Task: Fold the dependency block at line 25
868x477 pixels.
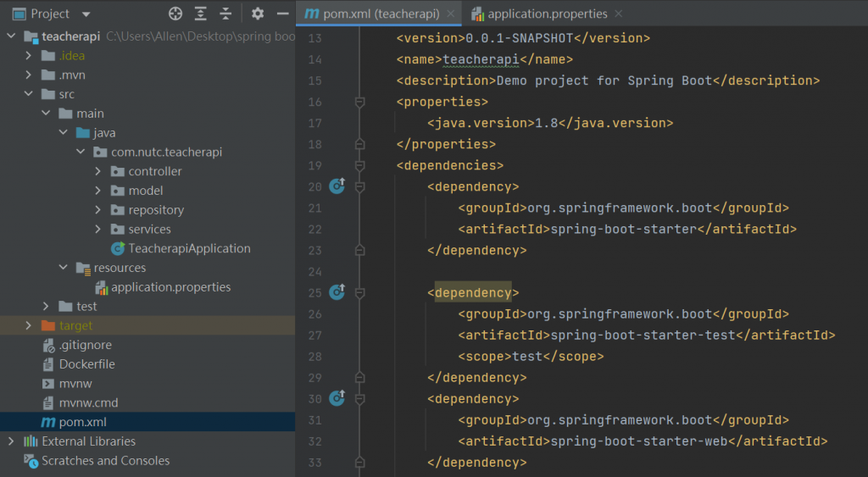Action: click(359, 293)
